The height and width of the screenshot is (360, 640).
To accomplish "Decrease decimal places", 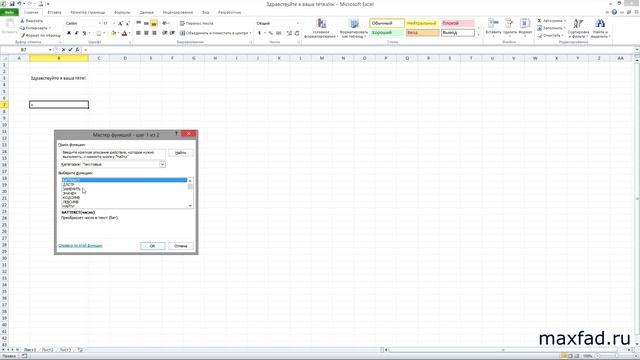I will click(x=297, y=33).
